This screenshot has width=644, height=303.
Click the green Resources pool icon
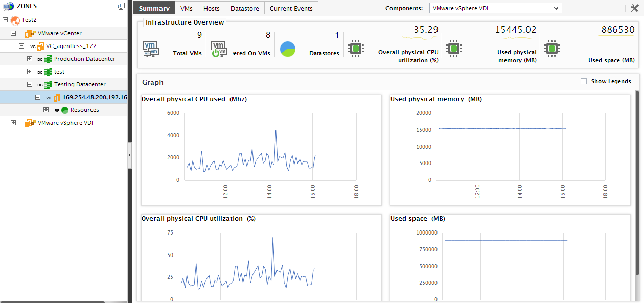pyautogui.click(x=65, y=110)
